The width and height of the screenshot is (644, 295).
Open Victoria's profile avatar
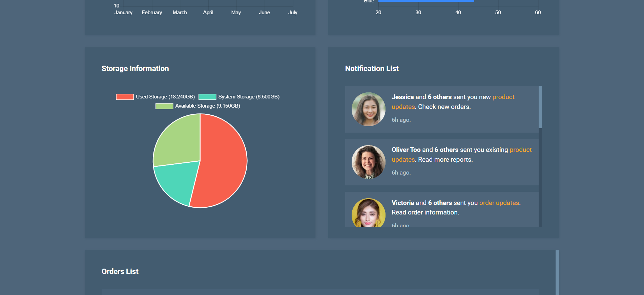pyautogui.click(x=368, y=213)
